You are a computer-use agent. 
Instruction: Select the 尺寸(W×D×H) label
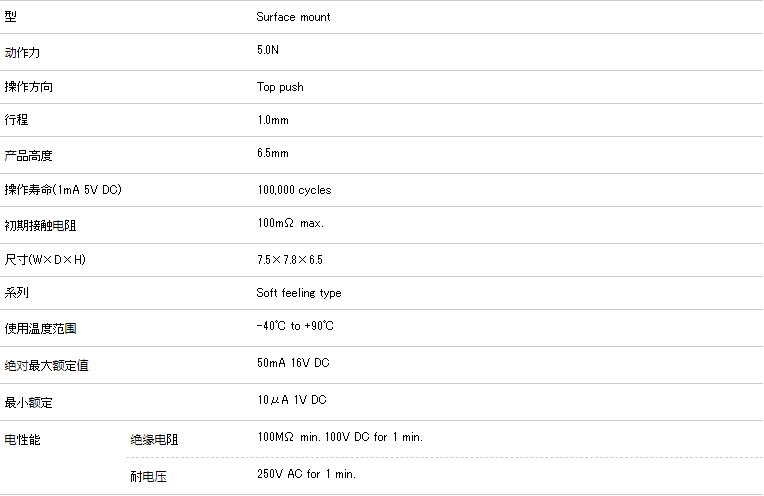click(x=46, y=260)
